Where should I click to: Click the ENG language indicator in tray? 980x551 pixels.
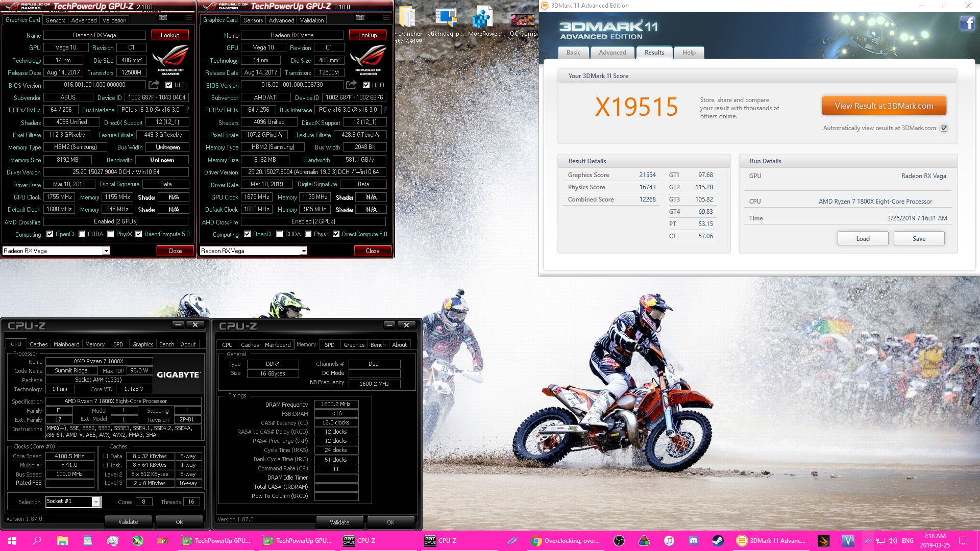908,541
